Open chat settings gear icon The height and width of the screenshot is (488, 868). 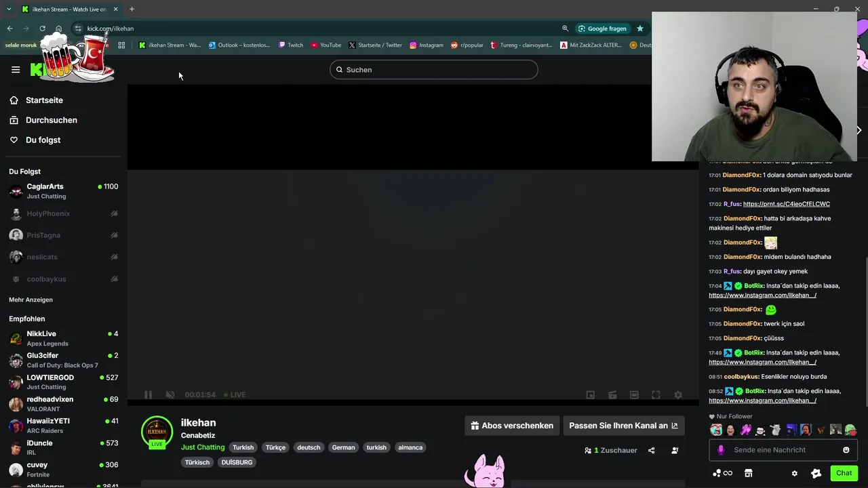pyautogui.click(x=795, y=473)
